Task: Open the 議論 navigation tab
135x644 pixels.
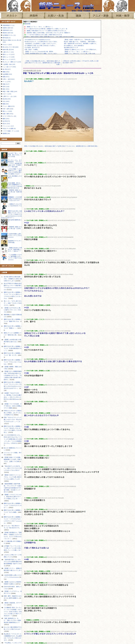Action: click(78, 15)
